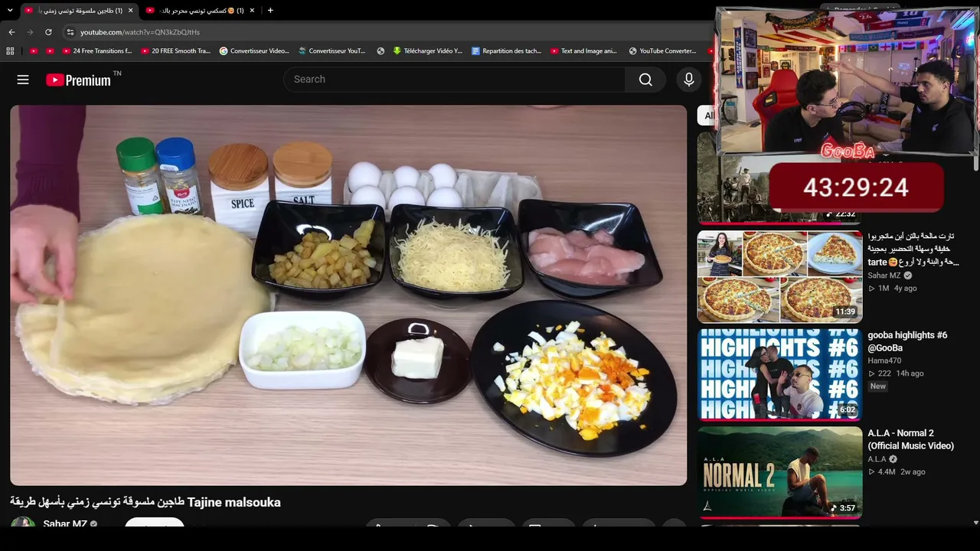
Task: Open the Sahar MZ channel under tarte video
Action: (884, 275)
